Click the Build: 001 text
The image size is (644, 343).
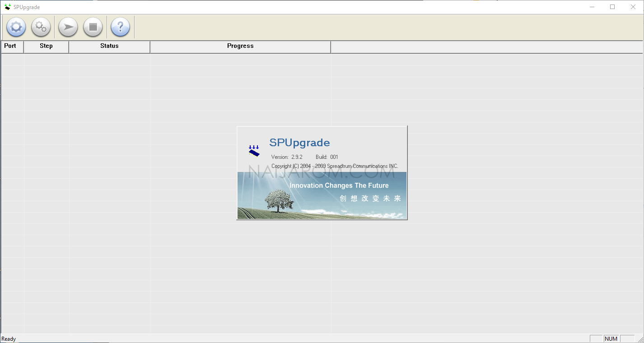(x=327, y=157)
